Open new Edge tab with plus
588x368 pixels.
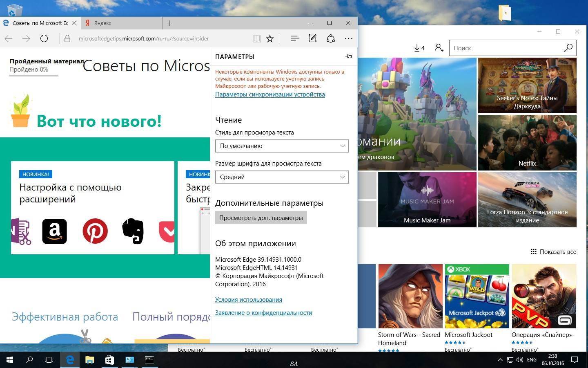(169, 23)
